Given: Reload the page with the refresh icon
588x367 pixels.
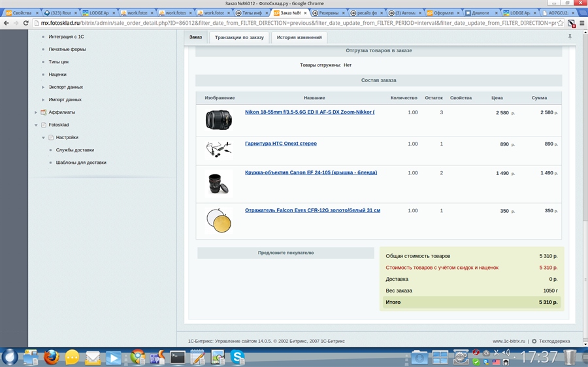Looking at the screenshot, I should (x=26, y=23).
